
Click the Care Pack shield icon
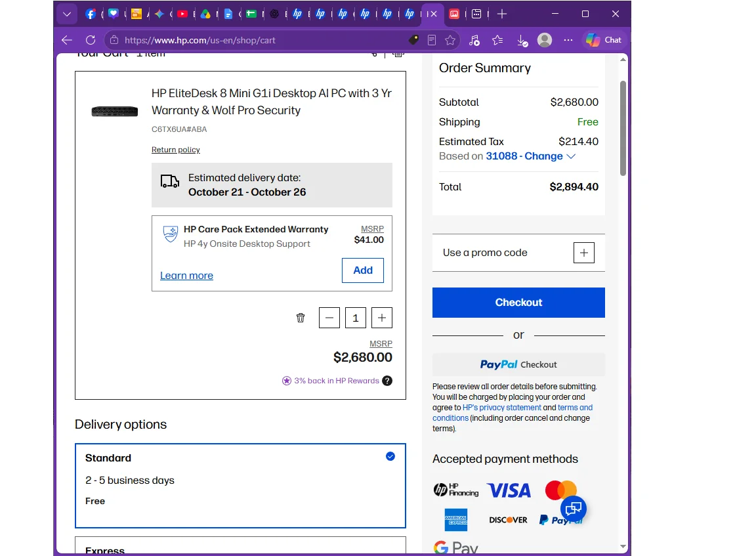[170, 234]
